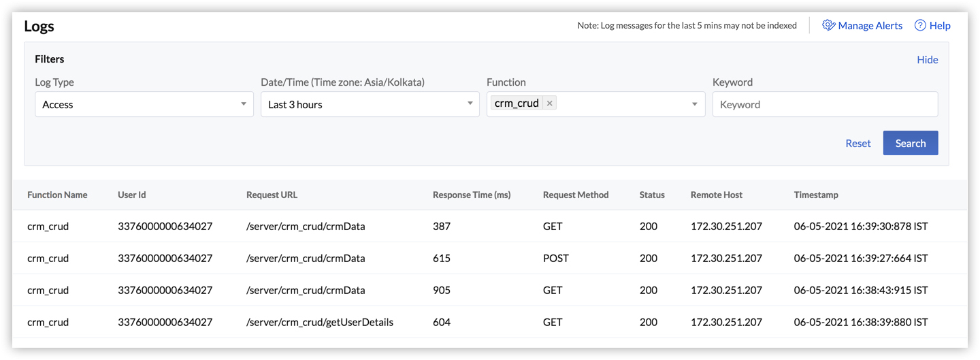Click the Remote Host column header
This screenshot has width=980, height=360.
click(x=717, y=195)
